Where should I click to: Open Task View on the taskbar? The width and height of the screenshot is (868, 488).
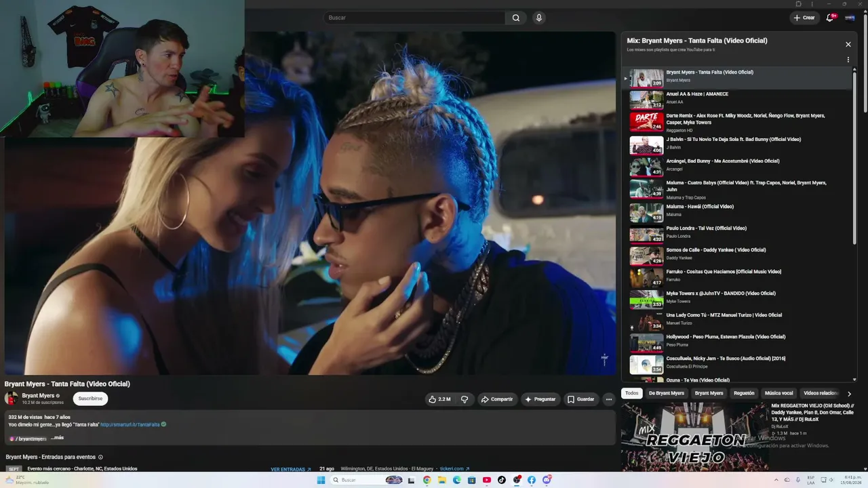[412, 480]
